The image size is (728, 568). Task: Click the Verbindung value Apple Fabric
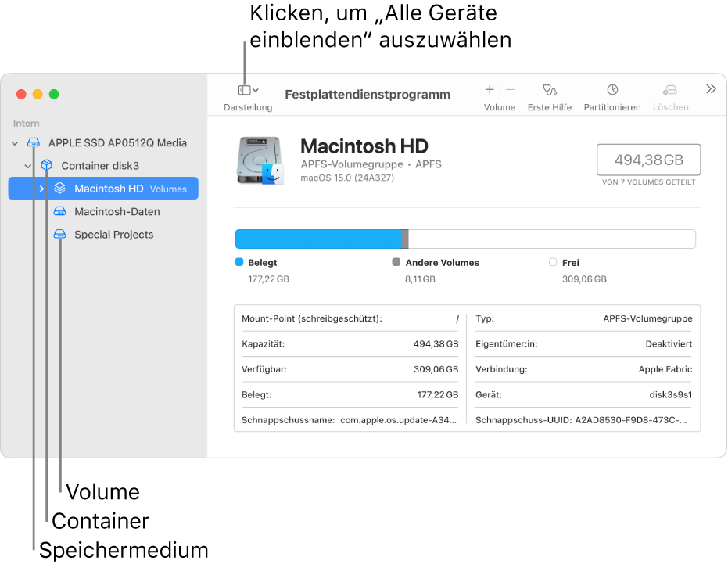[x=665, y=370]
